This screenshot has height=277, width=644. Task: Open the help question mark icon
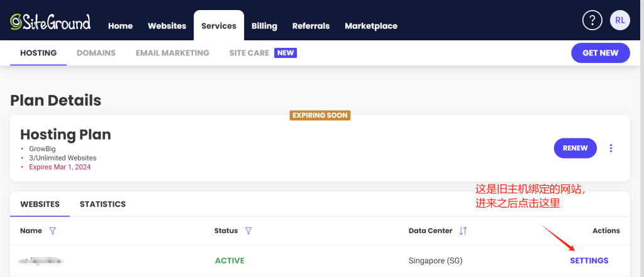pyautogui.click(x=592, y=20)
